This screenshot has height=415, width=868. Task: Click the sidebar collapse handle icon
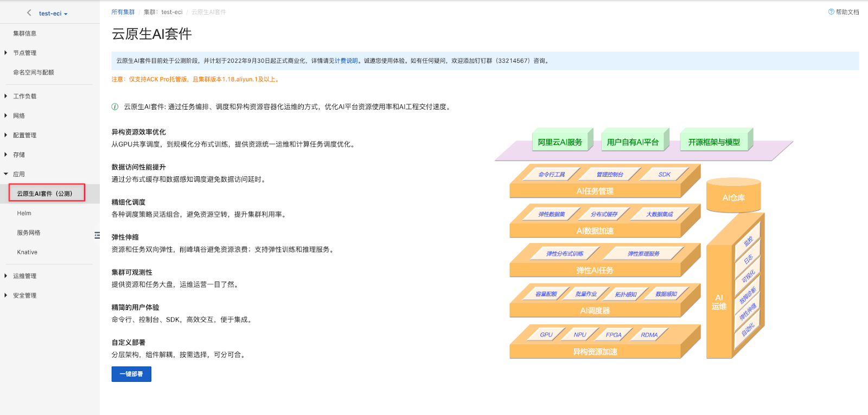(97, 235)
